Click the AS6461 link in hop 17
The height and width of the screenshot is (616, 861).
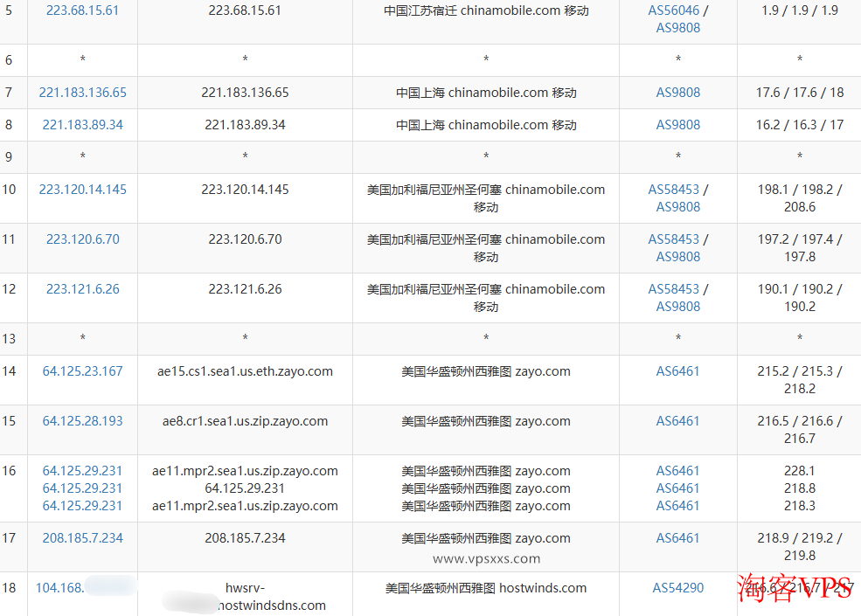pyautogui.click(x=678, y=538)
